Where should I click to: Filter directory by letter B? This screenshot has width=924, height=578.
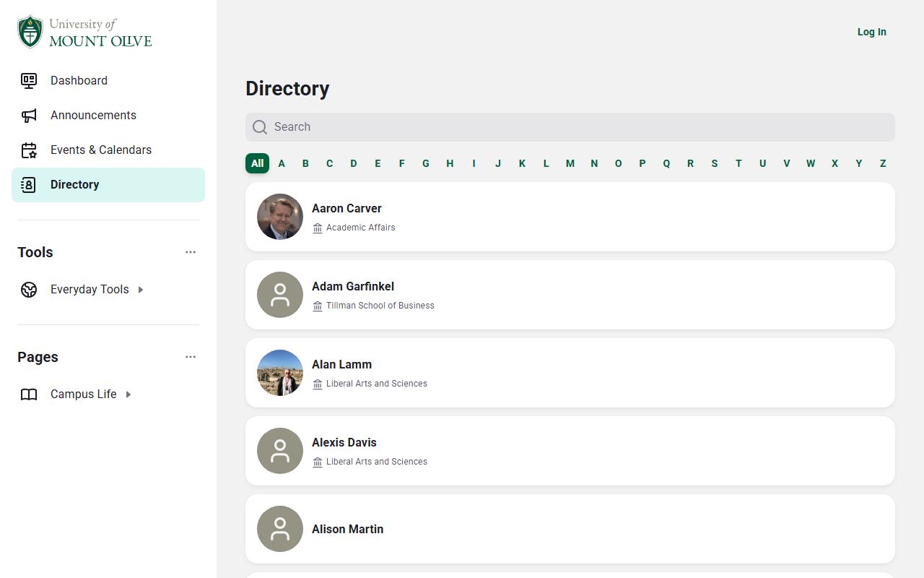point(305,163)
